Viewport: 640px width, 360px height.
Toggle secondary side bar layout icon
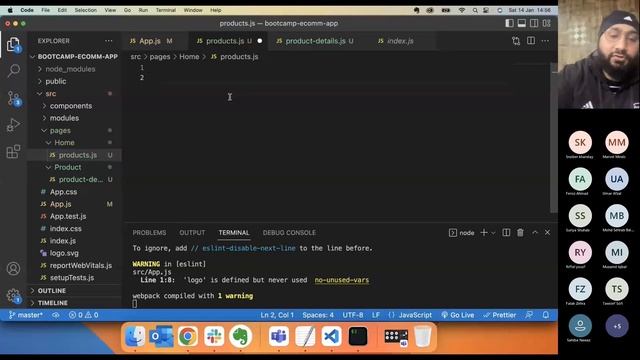tap(534, 23)
